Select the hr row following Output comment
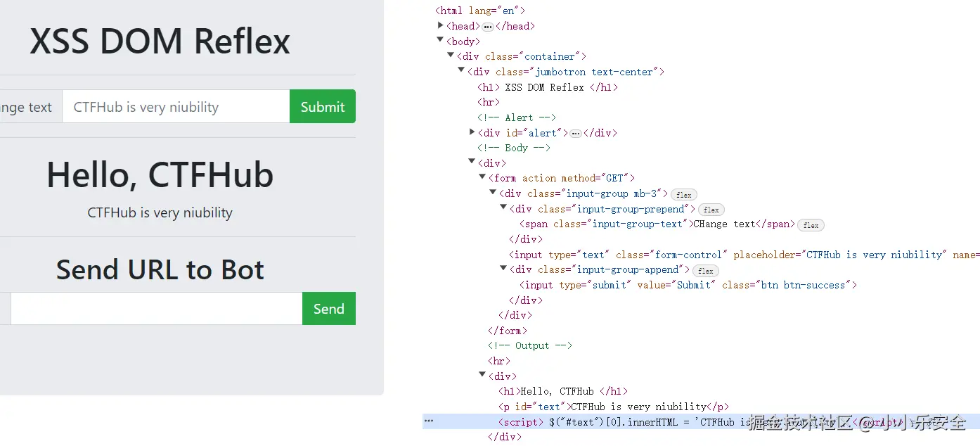 pyautogui.click(x=499, y=361)
